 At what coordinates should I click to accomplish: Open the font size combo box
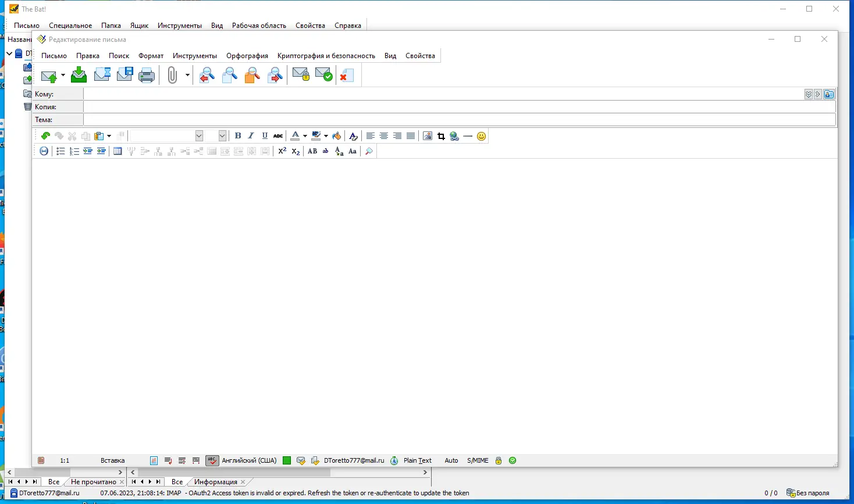click(216, 136)
